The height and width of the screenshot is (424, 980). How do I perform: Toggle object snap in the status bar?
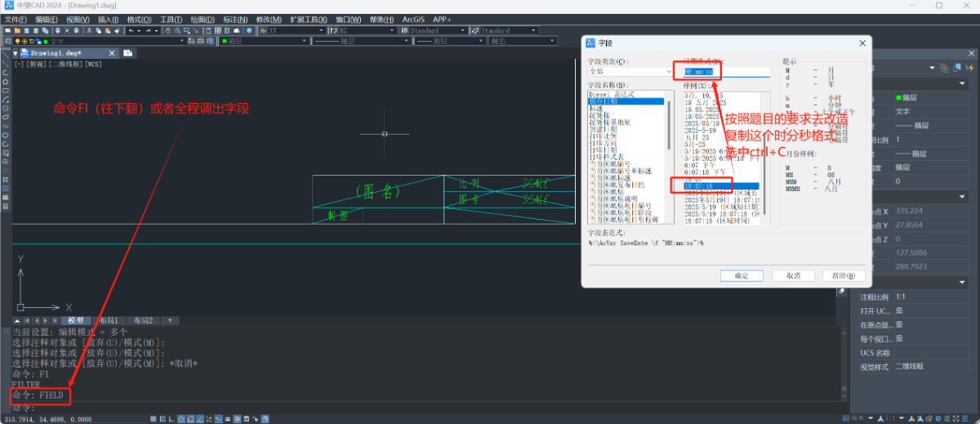point(190,418)
